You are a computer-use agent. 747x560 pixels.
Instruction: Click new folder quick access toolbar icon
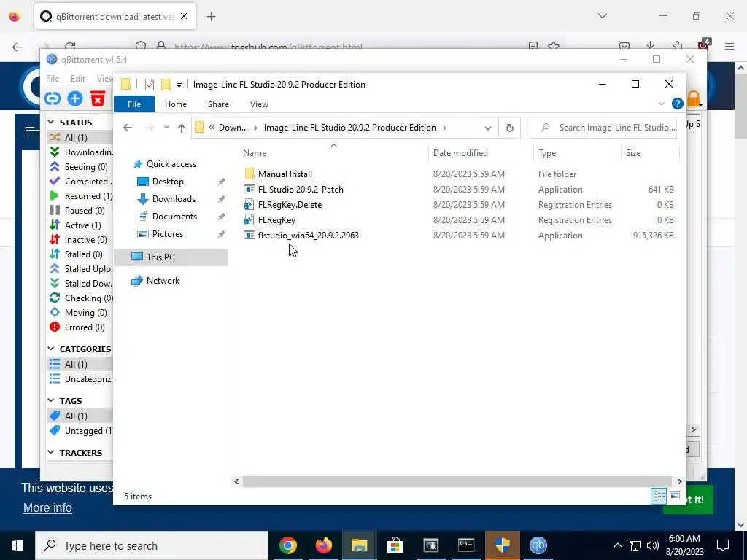166,85
